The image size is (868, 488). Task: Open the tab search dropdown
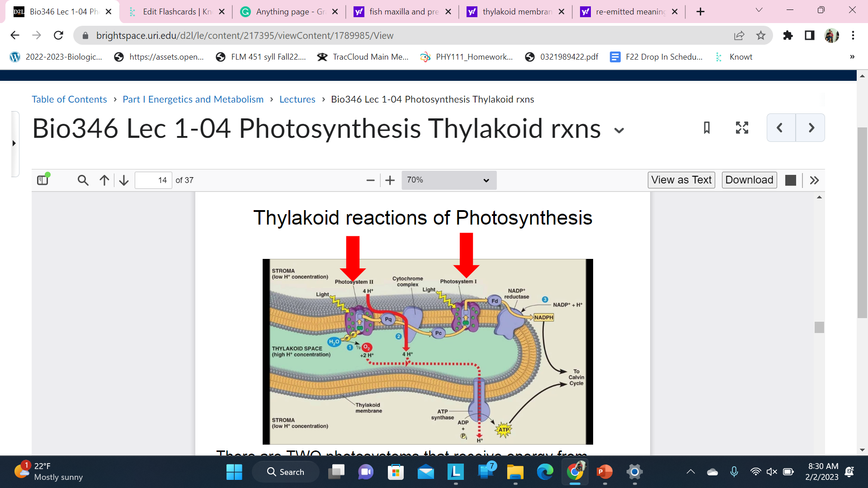tap(759, 10)
